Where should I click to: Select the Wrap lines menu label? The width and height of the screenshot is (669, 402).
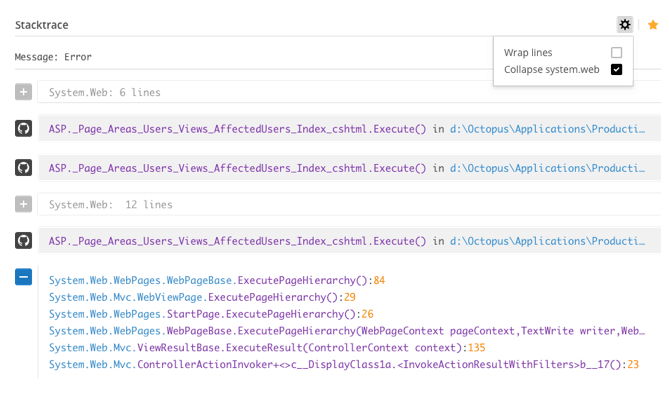point(528,52)
